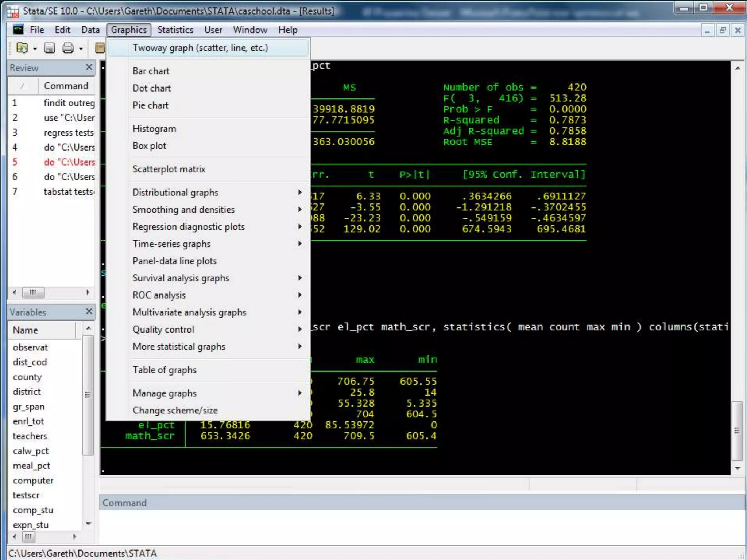This screenshot has height=560, width=747.
Task: Click the Save disk icon
Action: point(49,48)
